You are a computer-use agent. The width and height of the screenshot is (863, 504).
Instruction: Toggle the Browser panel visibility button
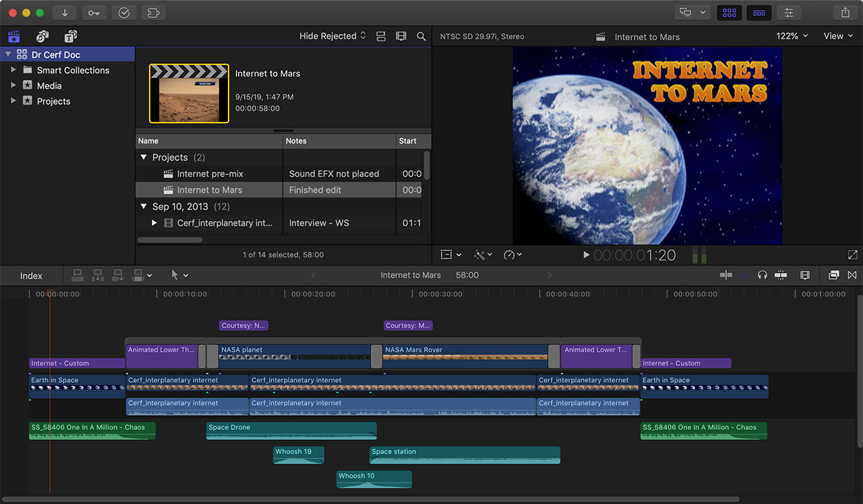point(729,13)
